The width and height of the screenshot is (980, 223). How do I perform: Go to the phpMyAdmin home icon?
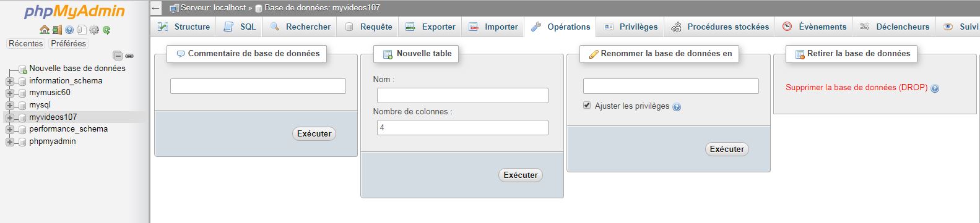tap(44, 30)
